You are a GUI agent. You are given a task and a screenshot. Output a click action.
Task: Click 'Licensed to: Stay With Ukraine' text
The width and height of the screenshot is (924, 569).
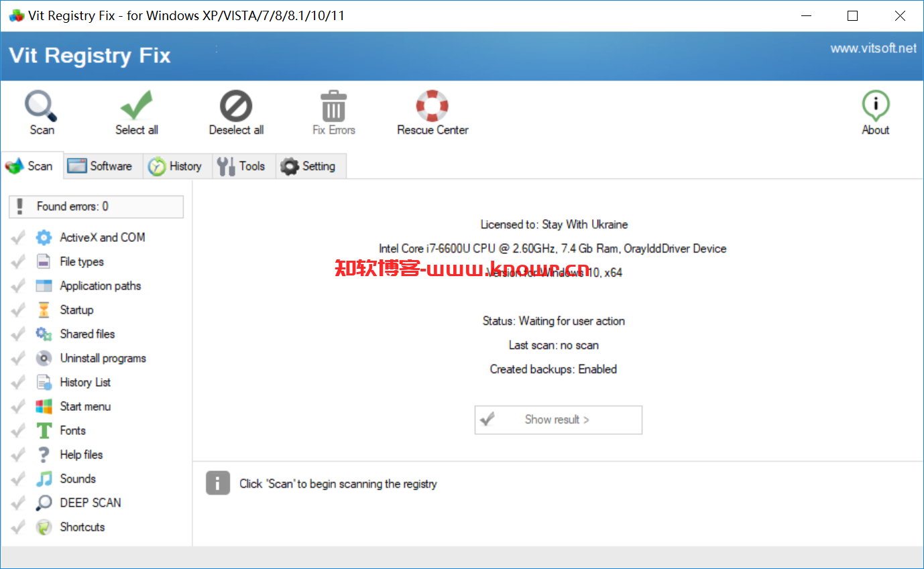[x=555, y=225]
